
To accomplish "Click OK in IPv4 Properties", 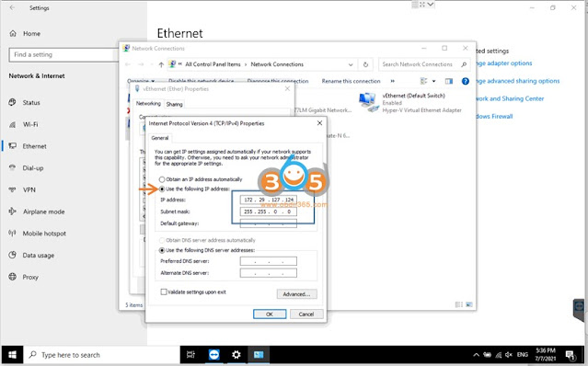I will click(270, 314).
